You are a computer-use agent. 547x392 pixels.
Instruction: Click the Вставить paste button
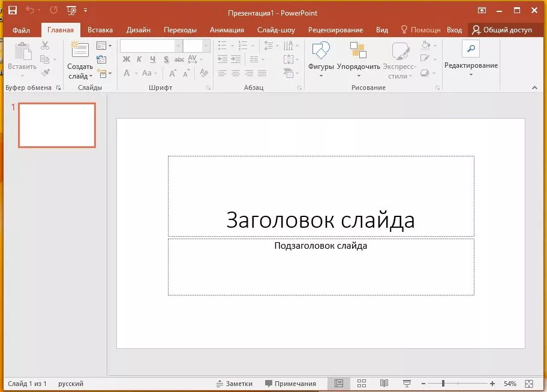coord(22,59)
